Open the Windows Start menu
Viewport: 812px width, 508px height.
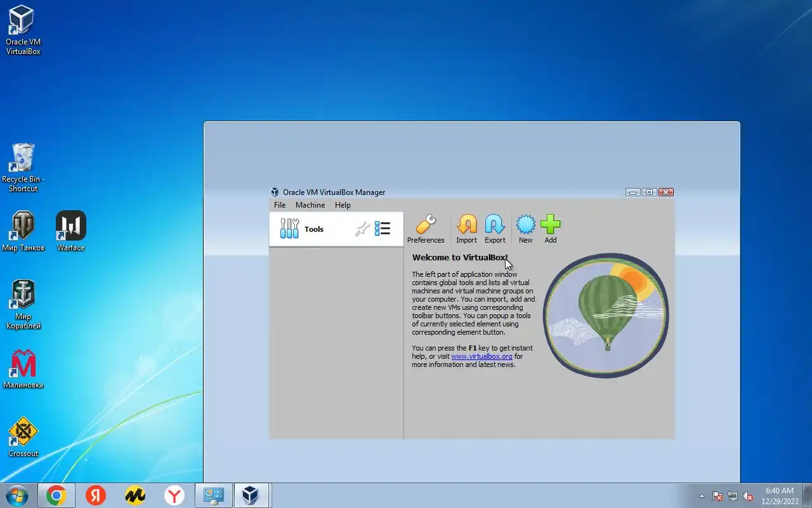click(17, 495)
